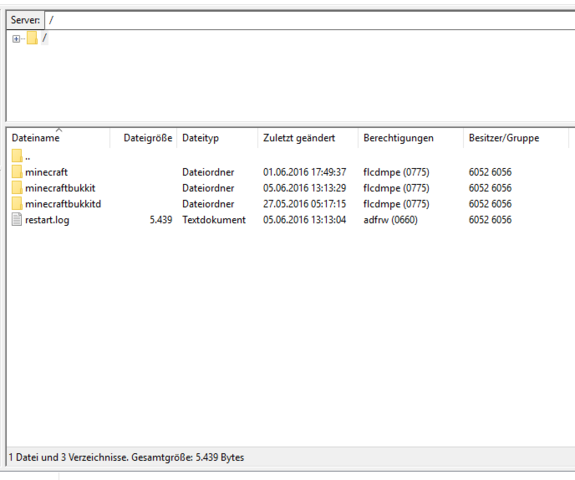The width and height of the screenshot is (575, 480).
Task: Select the root folder icon in tree
Action: coord(32,38)
